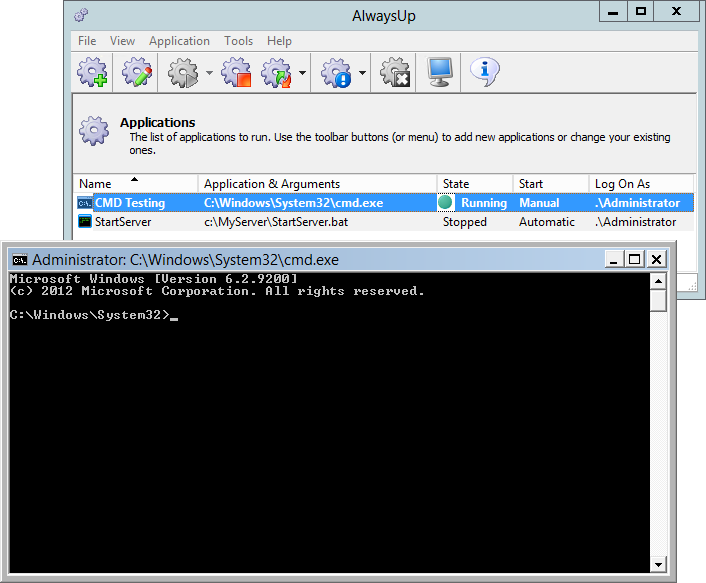
Task: Click the cmd window scroll up arrow
Action: tap(658, 281)
